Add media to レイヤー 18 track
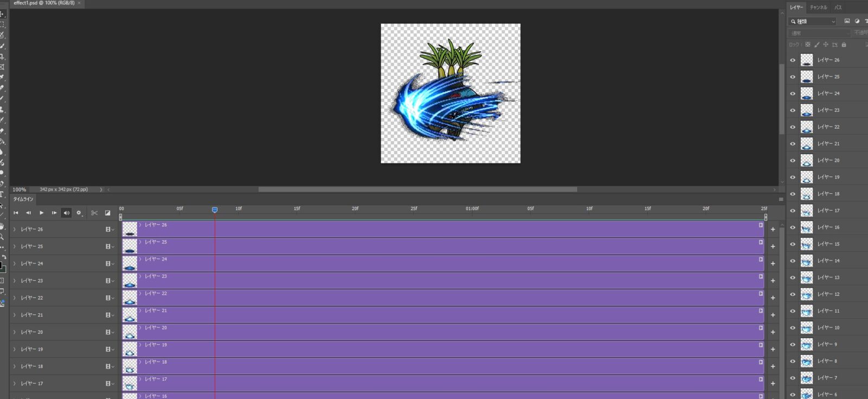Viewport: 868px width, 399px height. tap(773, 366)
